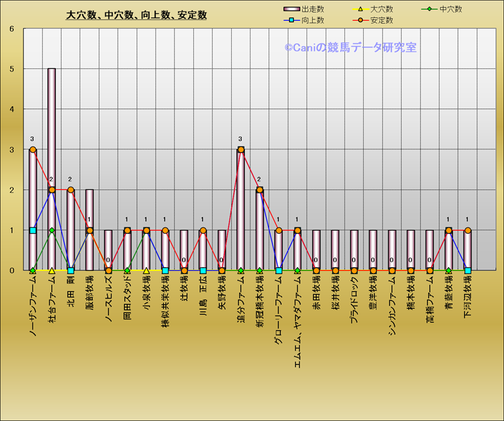Click the data label 3 above 追分ファーム

[x=240, y=139]
